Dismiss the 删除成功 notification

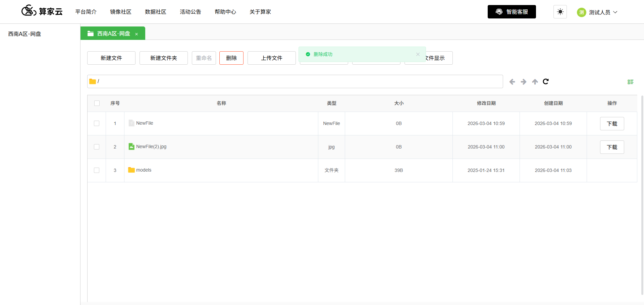coord(418,54)
